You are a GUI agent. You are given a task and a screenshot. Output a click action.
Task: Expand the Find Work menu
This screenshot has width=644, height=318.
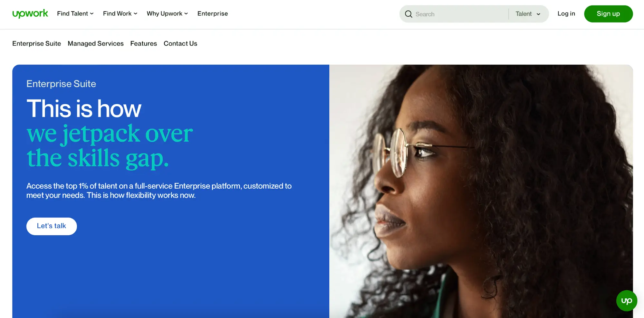(120, 14)
